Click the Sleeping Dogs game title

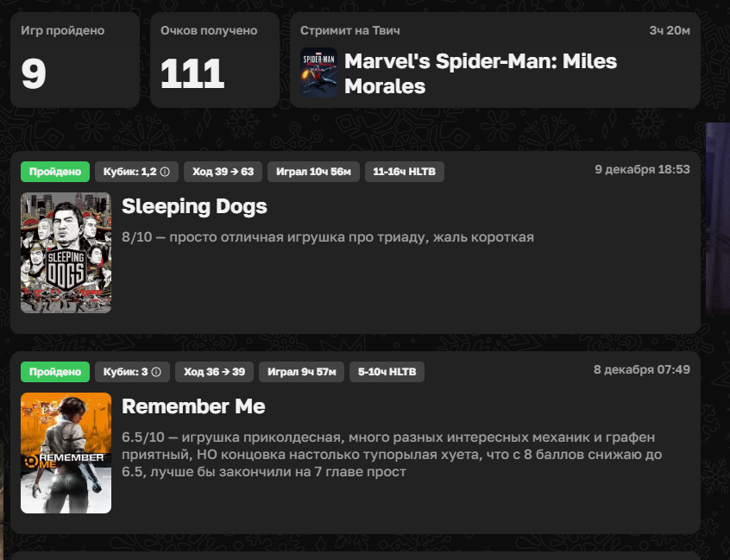(194, 206)
